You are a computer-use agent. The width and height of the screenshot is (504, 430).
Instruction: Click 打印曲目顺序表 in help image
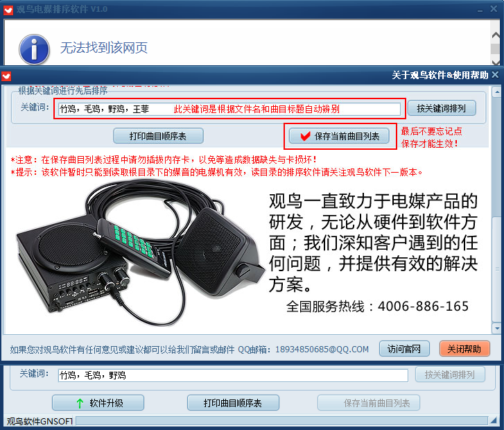click(x=158, y=136)
